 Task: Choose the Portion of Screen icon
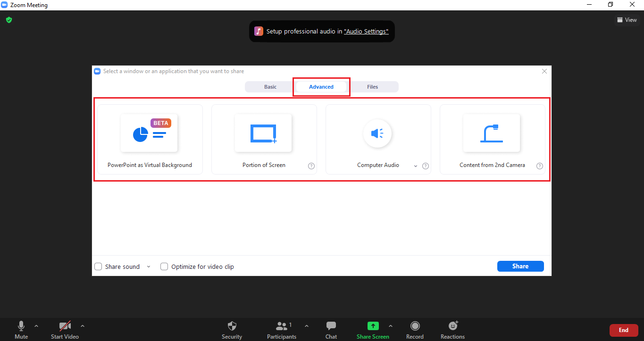point(263,133)
